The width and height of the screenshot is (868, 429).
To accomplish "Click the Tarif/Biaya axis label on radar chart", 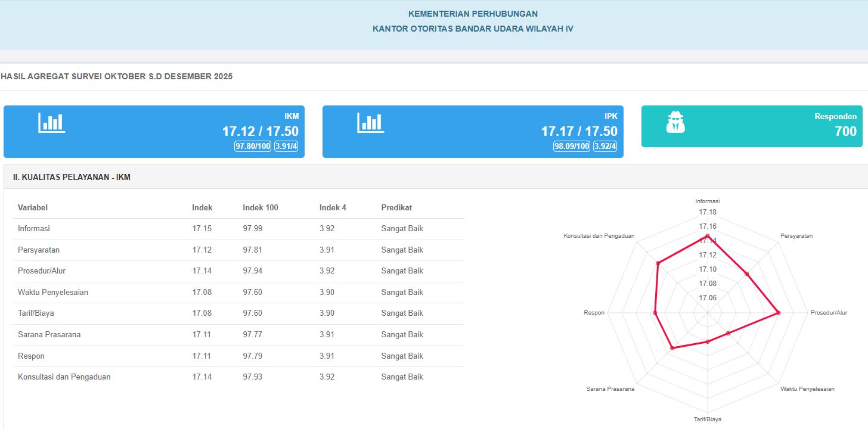I will click(x=708, y=419).
